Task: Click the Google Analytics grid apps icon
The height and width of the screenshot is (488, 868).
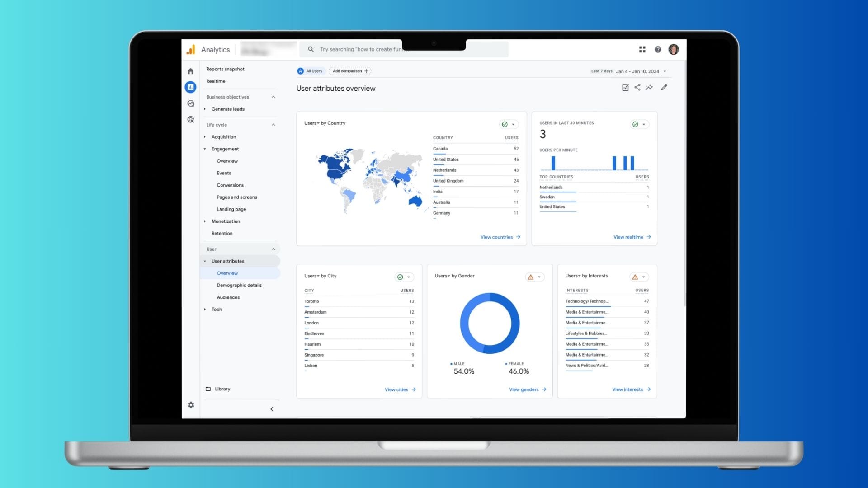Action: 642,48
